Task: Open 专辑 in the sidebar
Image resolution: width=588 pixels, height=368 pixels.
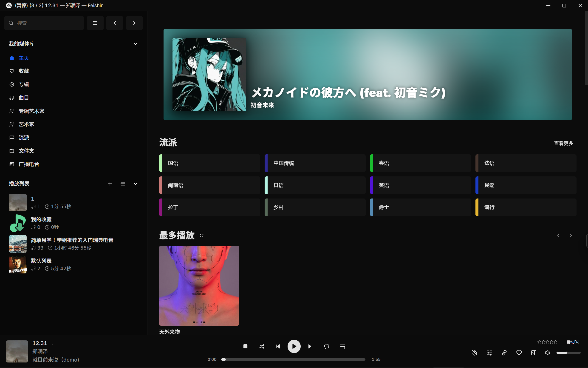Action: click(x=73, y=84)
